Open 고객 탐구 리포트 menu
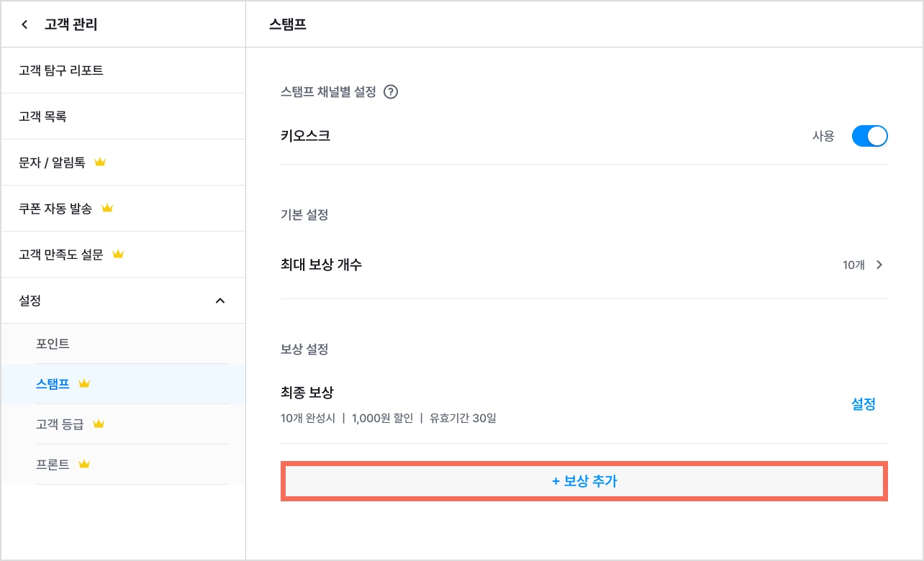This screenshot has width=924, height=561. coord(123,70)
